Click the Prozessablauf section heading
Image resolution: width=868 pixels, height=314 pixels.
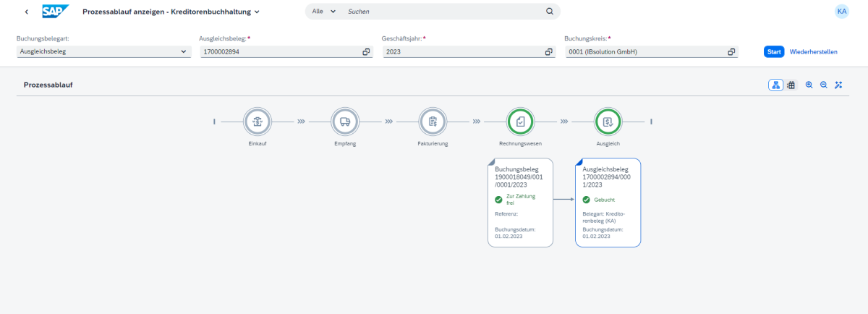[48, 85]
